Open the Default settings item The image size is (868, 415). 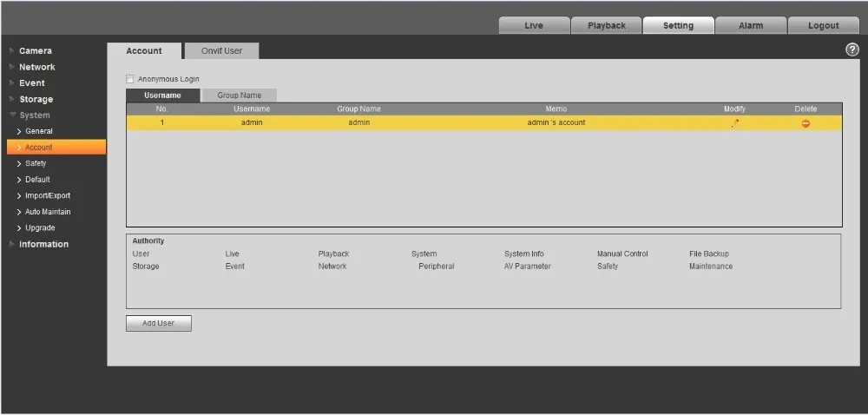pyautogui.click(x=37, y=179)
